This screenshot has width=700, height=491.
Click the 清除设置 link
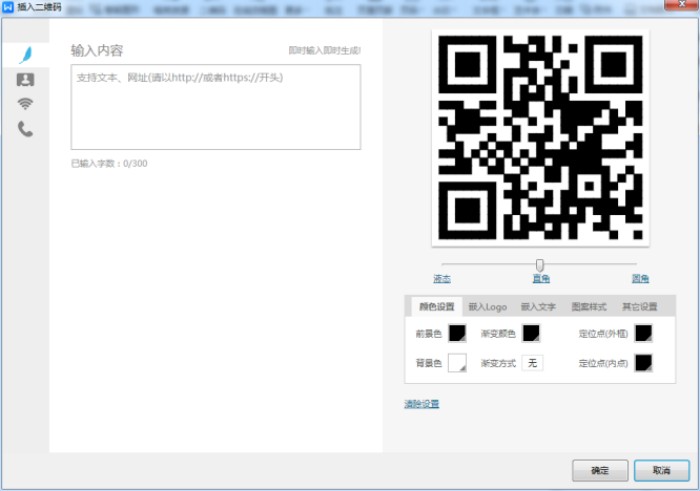coord(421,404)
